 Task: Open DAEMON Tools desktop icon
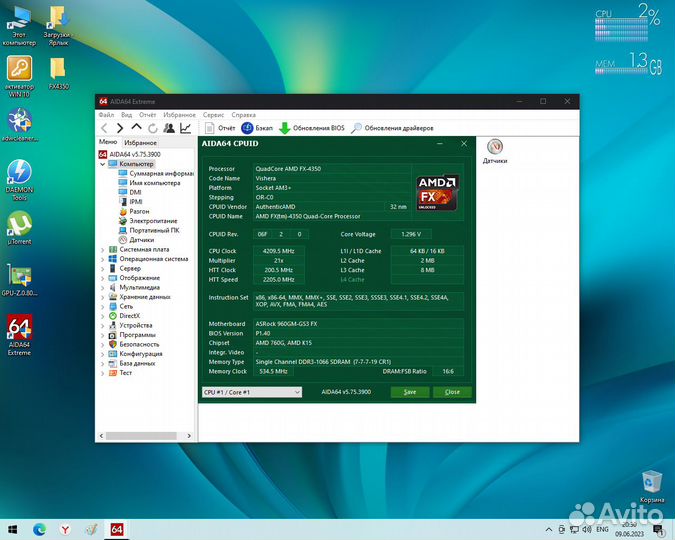tap(19, 180)
